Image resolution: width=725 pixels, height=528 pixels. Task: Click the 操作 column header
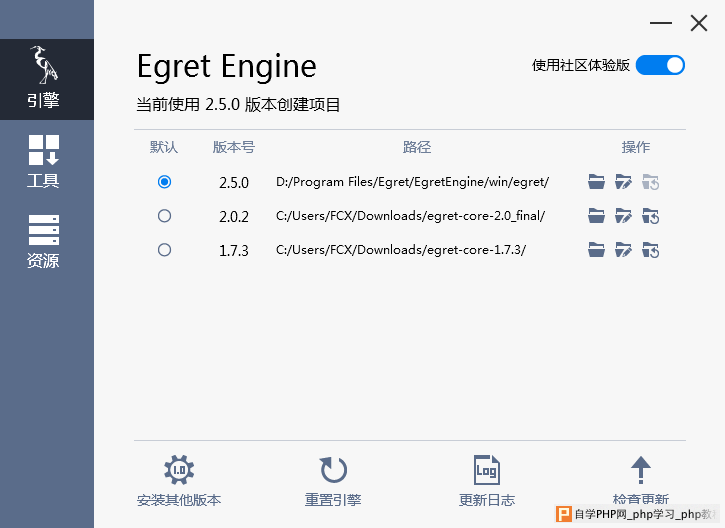636,147
